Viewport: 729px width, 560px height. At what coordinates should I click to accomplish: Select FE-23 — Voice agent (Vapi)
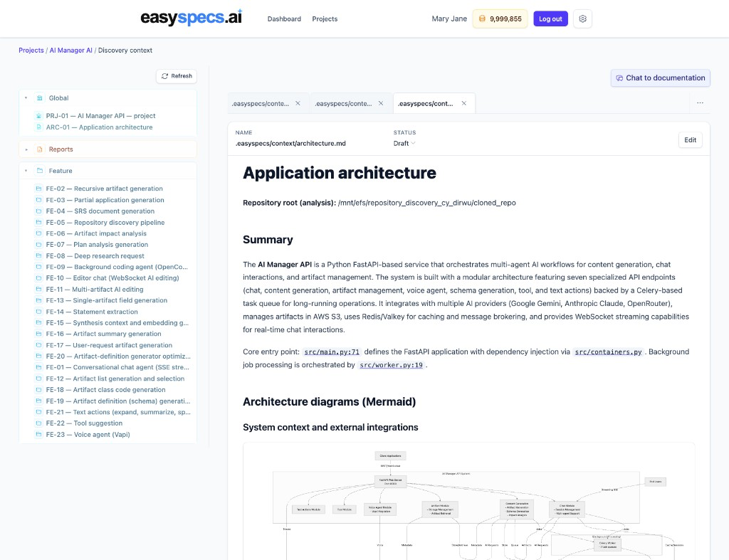(x=88, y=435)
